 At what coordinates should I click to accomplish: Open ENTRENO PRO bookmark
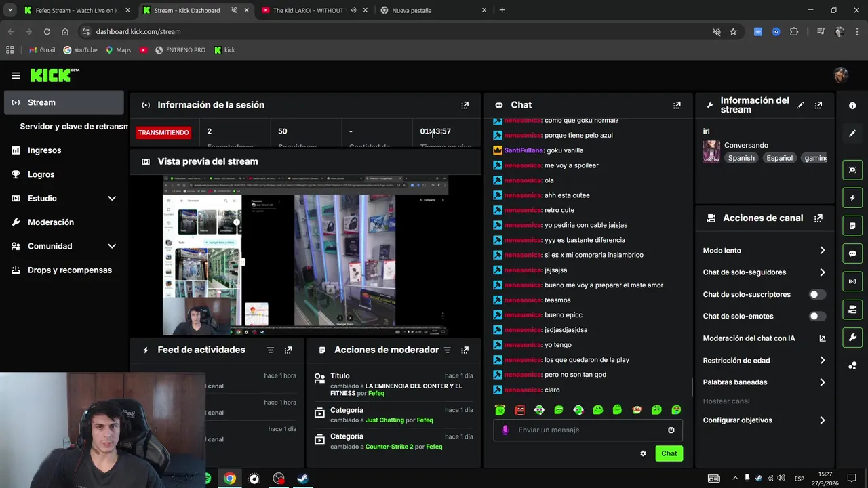pos(180,50)
